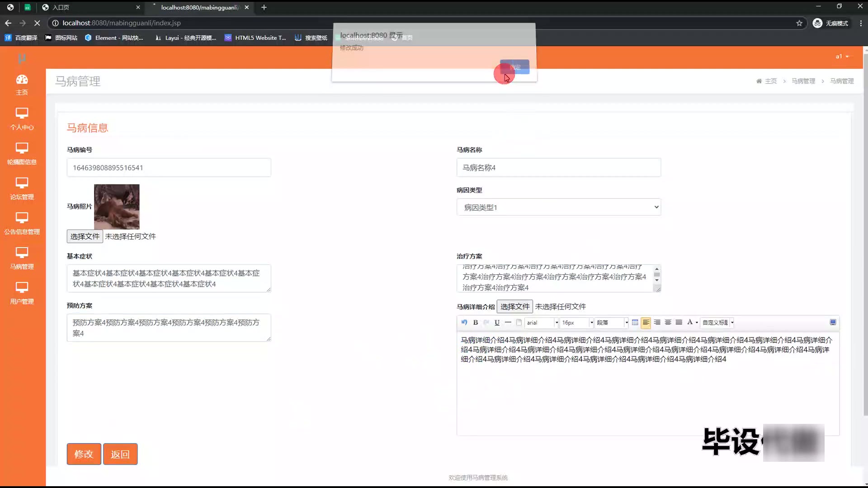Open the 段落 paragraph format dropdown
The height and width of the screenshot is (488, 868).
click(x=612, y=323)
